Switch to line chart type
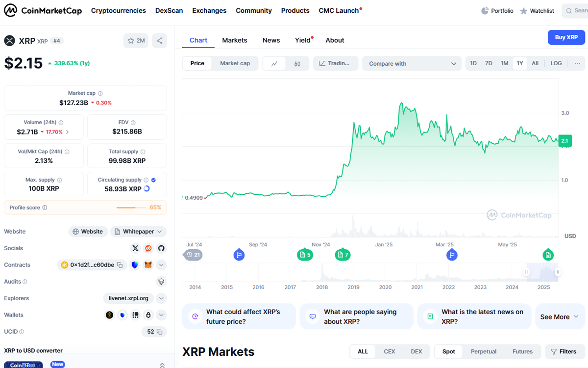This screenshot has height=368, width=588. (275, 63)
